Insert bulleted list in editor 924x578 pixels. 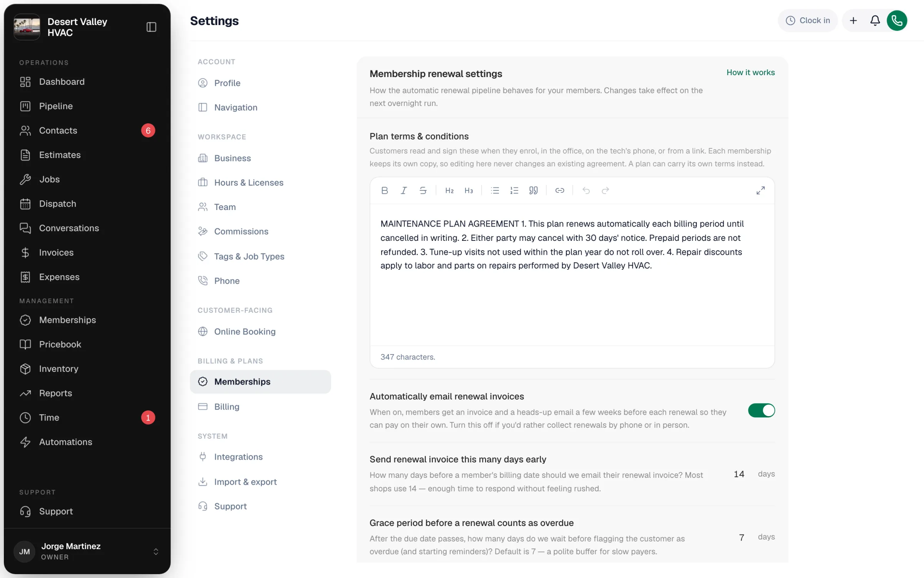(x=495, y=190)
